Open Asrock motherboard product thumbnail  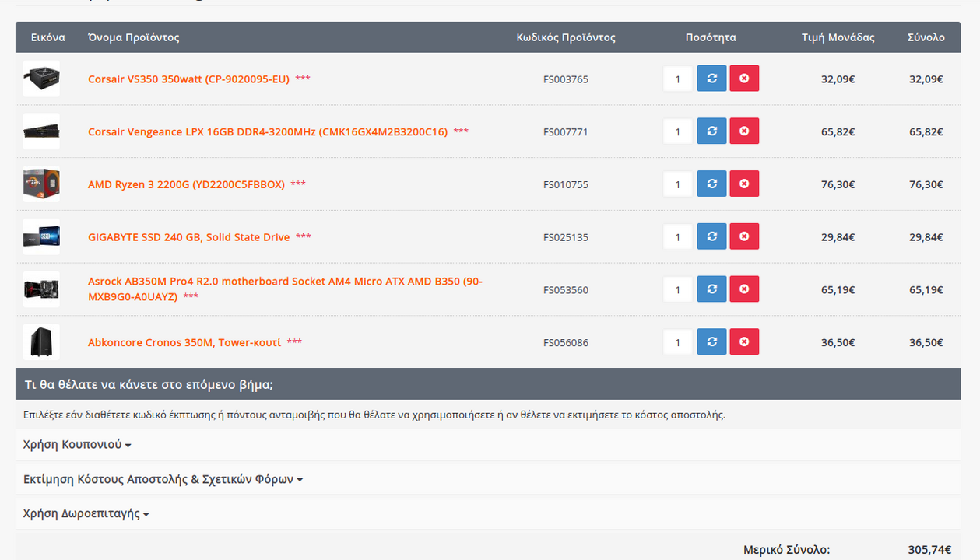tap(41, 289)
